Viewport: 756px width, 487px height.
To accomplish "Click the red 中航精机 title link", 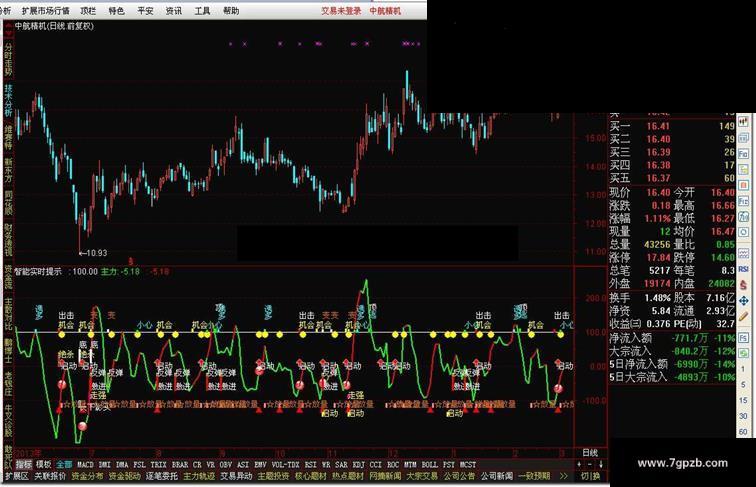I will coord(385,11).
